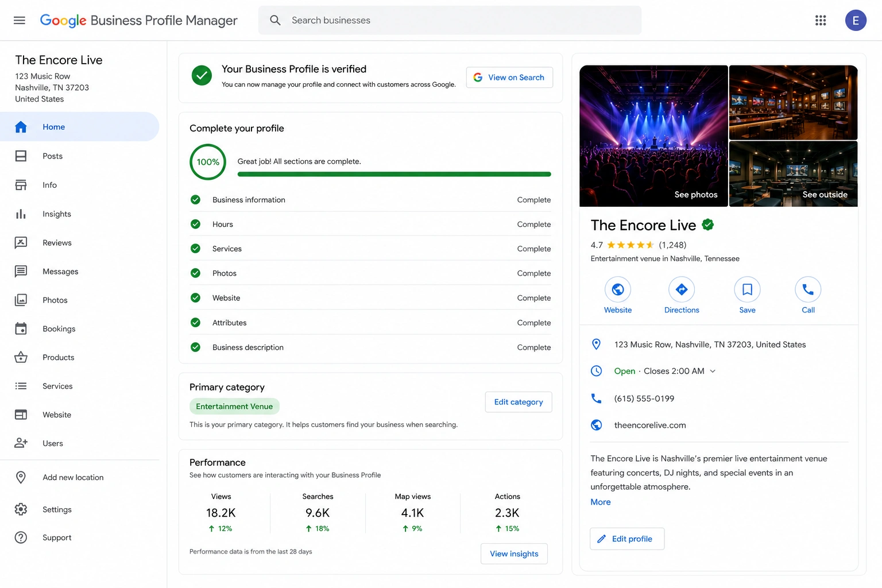The image size is (882, 588).
Task: Open the Google apps grid
Action: tap(821, 20)
